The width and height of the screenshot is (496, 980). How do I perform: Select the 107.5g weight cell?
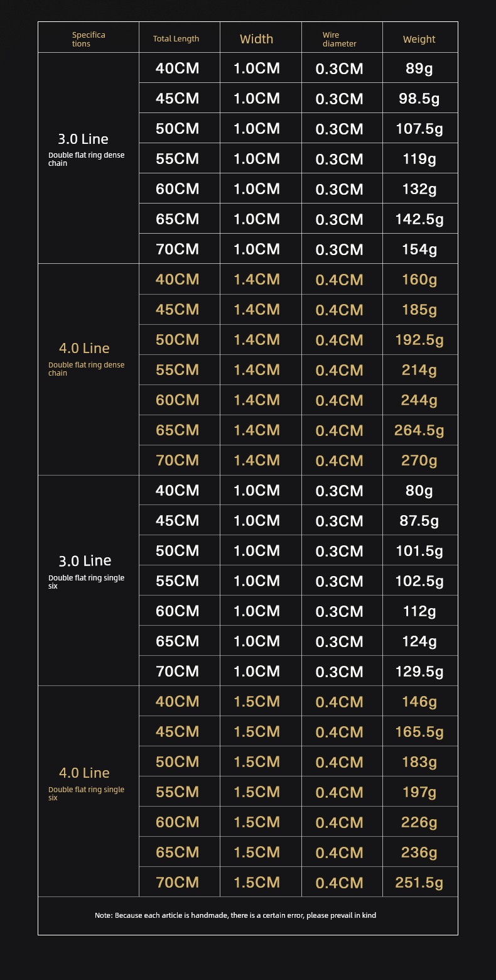[419, 129]
